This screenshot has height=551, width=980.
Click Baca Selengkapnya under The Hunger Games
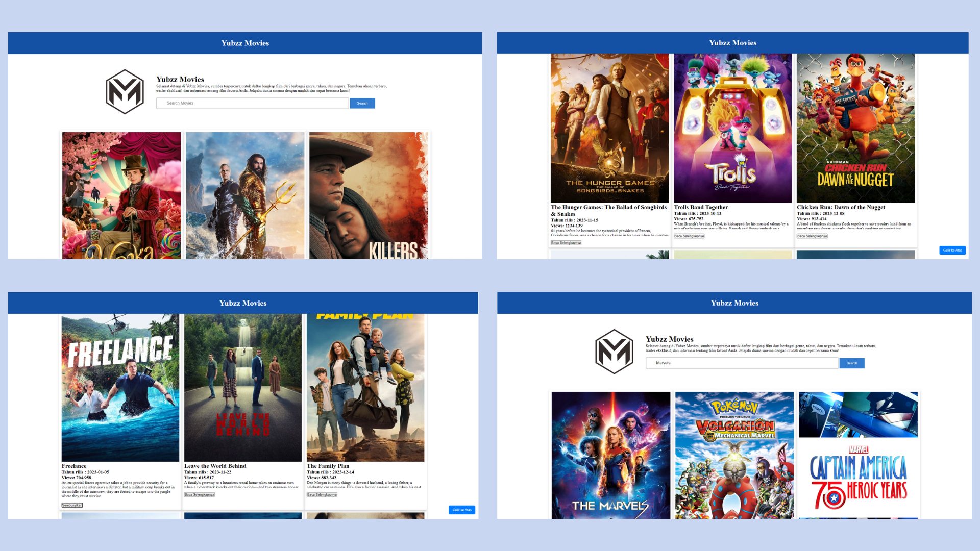(566, 243)
